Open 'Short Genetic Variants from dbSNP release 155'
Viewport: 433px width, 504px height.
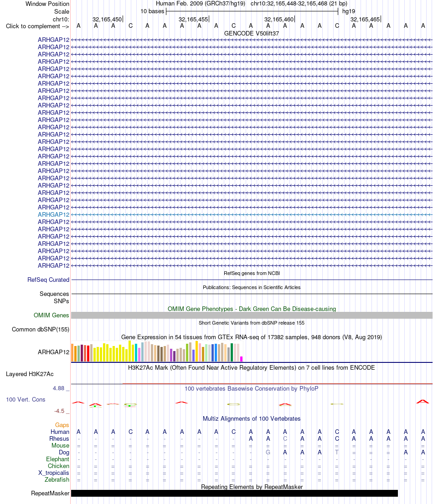(252, 323)
